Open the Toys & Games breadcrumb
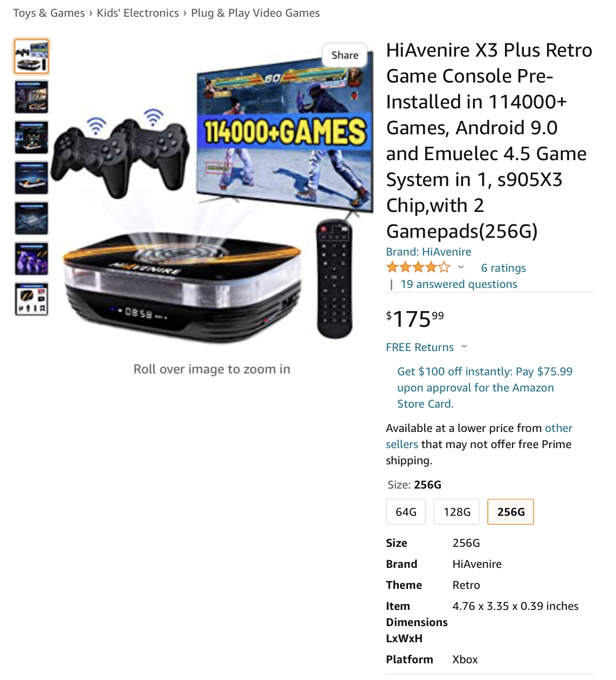Viewport: 616px width, 680px height. [x=49, y=13]
